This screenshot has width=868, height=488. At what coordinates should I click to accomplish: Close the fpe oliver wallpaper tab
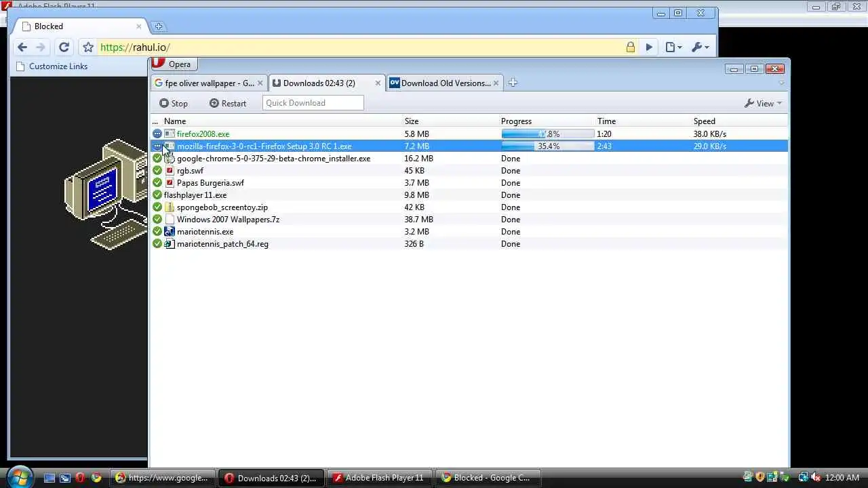(x=260, y=83)
